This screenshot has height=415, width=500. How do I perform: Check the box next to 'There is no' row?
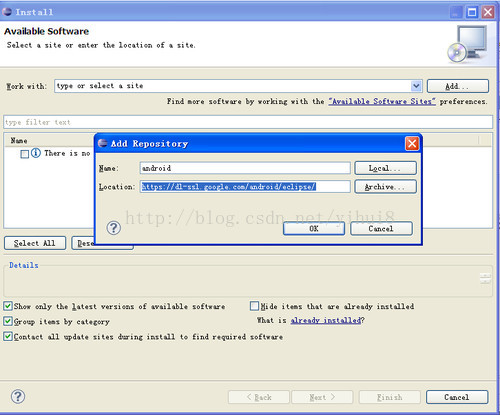(x=24, y=154)
